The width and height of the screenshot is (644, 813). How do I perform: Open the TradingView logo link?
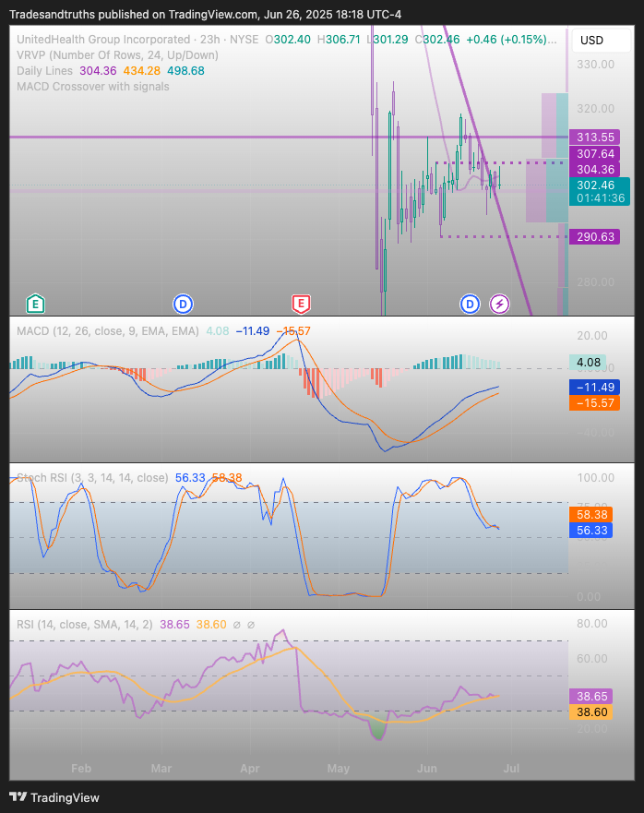pos(54,797)
